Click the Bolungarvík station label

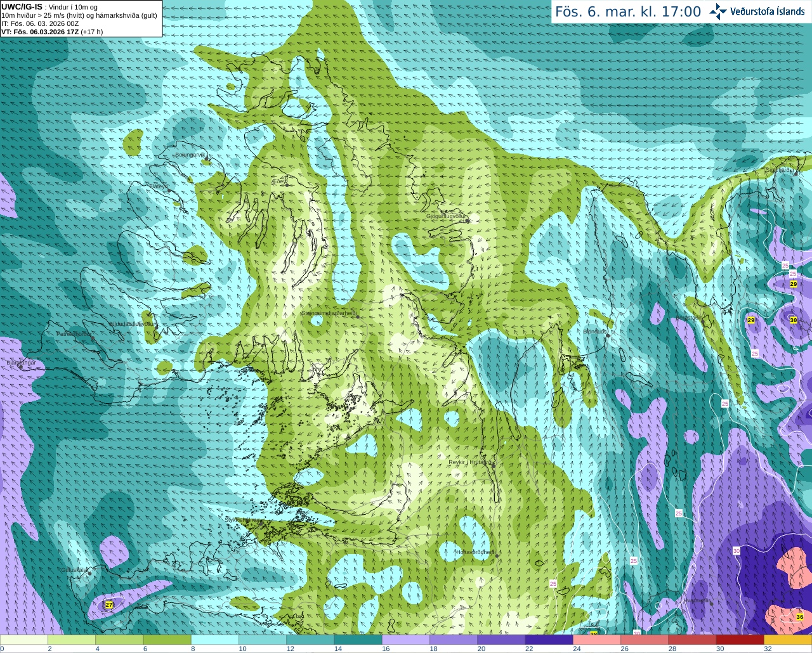point(190,155)
